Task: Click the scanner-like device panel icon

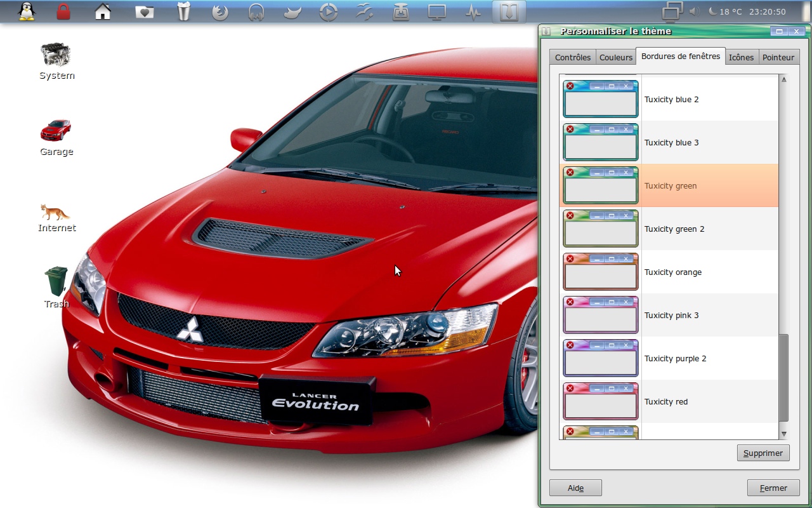Action: pyautogui.click(x=400, y=12)
